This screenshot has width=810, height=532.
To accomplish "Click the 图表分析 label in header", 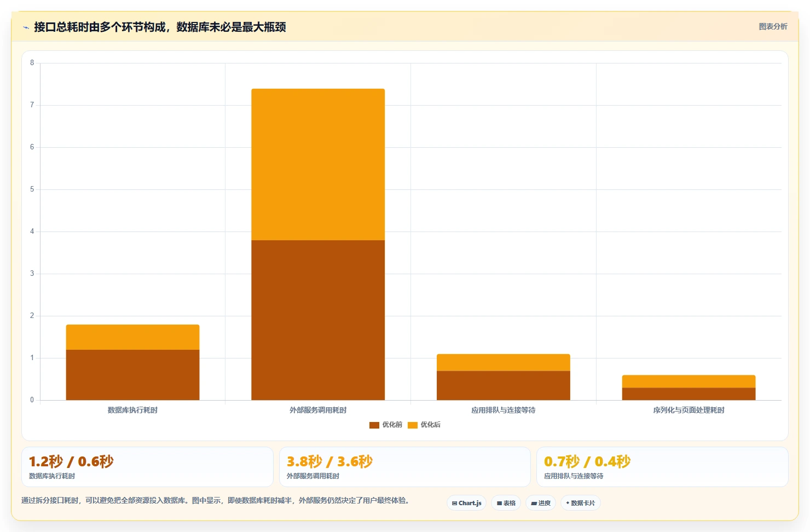I will 773,26.
